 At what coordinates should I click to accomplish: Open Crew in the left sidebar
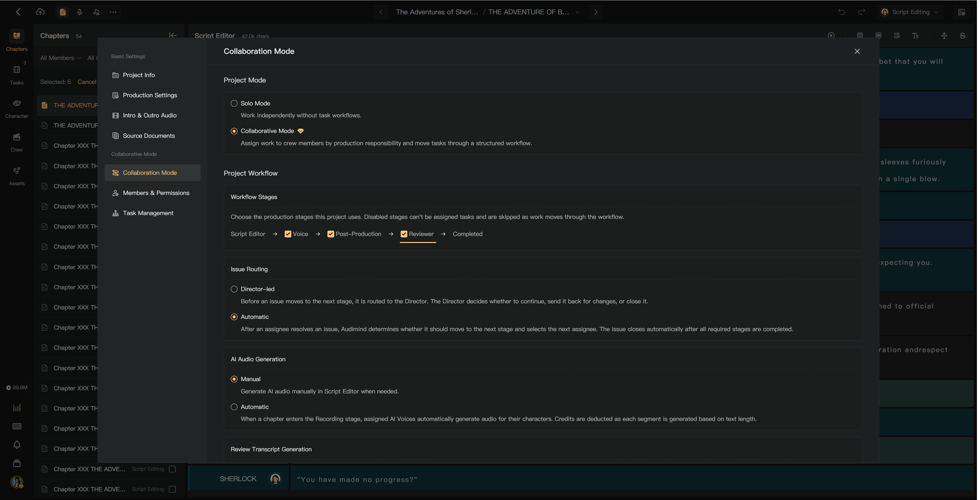(x=17, y=142)
